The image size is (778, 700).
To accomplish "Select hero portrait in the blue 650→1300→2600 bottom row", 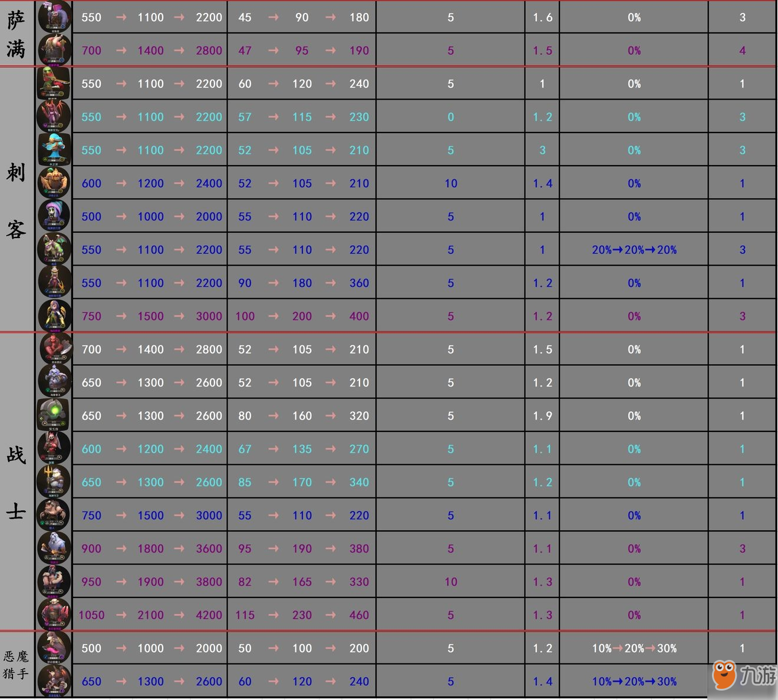I will pyautogui.click(x=55, y=681).
